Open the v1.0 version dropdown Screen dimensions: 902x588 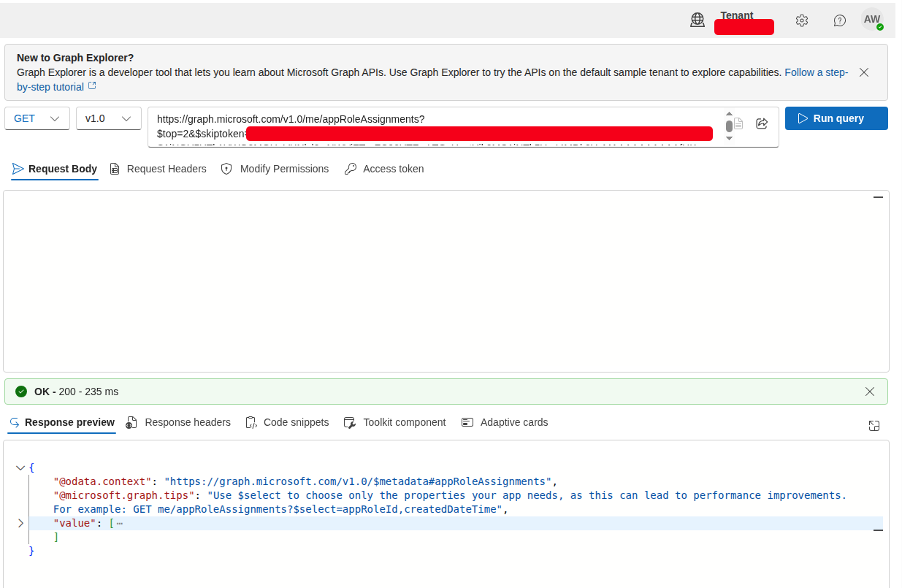109,118
